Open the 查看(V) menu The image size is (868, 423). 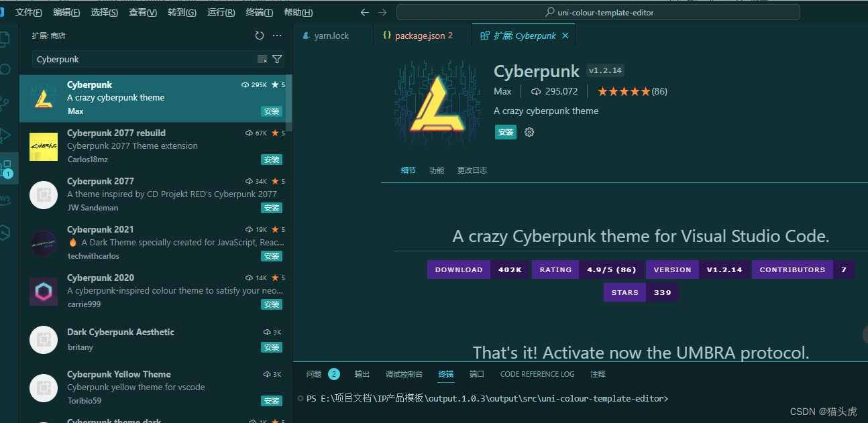coord(143,12)
